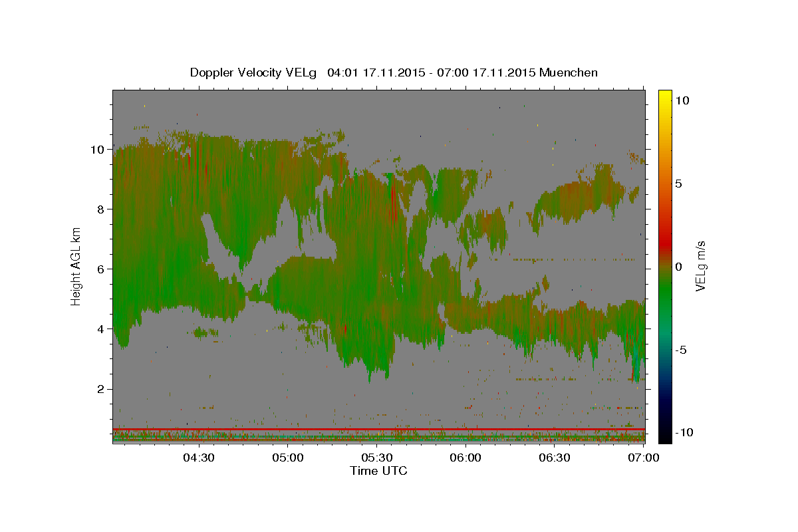Viewport: 798px width, 532px height.
Task: Click the 'VELg m/s' colorbar label
Action: point(700,267)
